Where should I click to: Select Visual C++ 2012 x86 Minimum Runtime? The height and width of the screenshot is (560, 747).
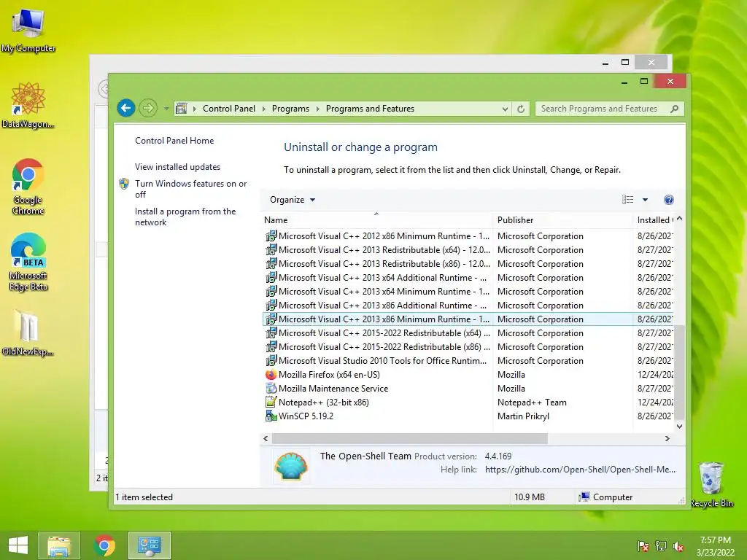coord(468,236)
